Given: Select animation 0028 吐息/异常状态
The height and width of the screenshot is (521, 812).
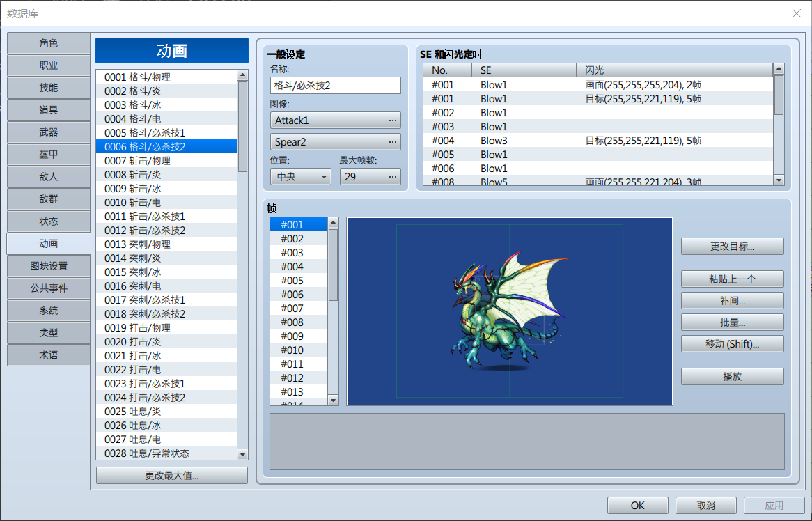Looking at the screenshot, I should coord(166,453).
